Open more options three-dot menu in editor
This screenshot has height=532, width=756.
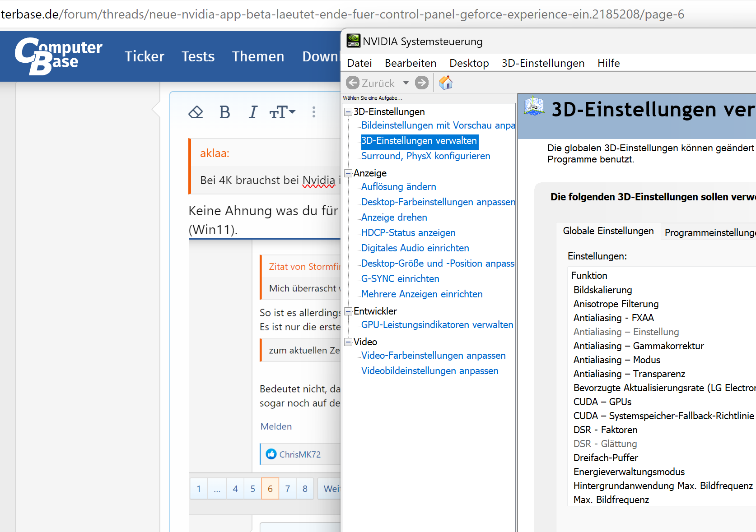click(314, 112)
